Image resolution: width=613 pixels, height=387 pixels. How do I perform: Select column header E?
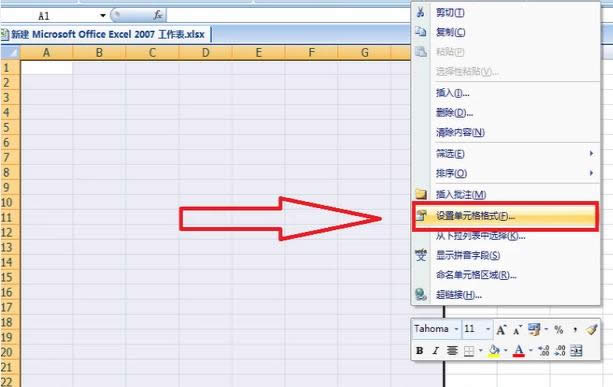pos(258,52)
